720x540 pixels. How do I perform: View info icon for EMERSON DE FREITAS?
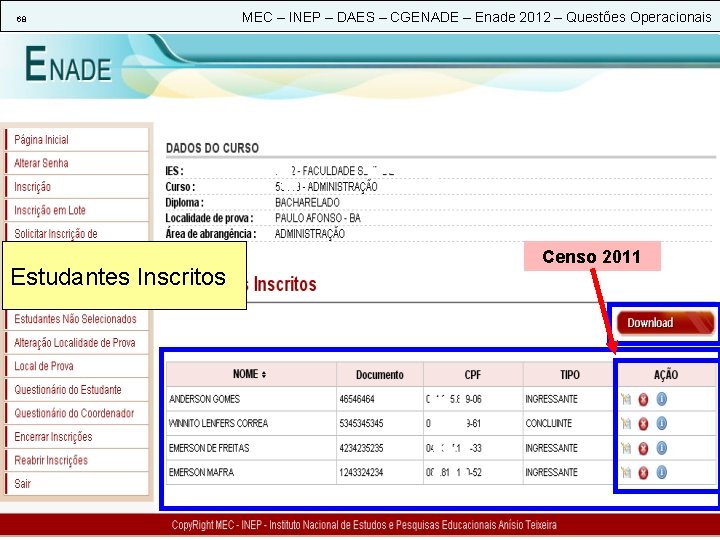click(661, 448)
